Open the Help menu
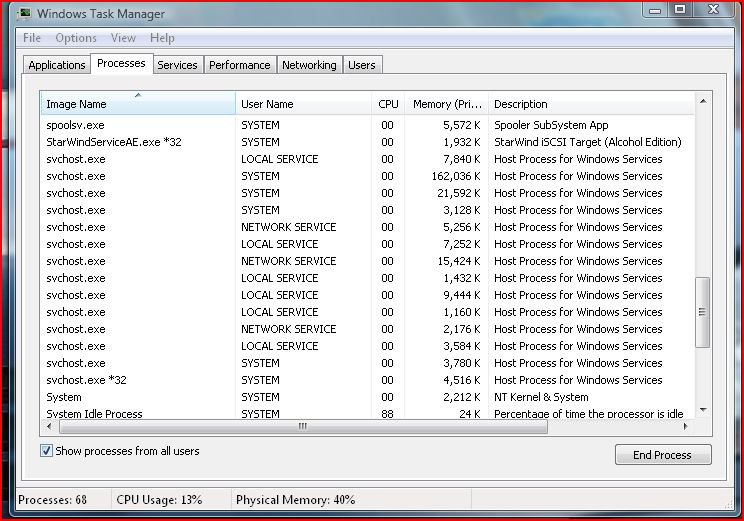This screenshot has width=744, height=521. point(162,38)
